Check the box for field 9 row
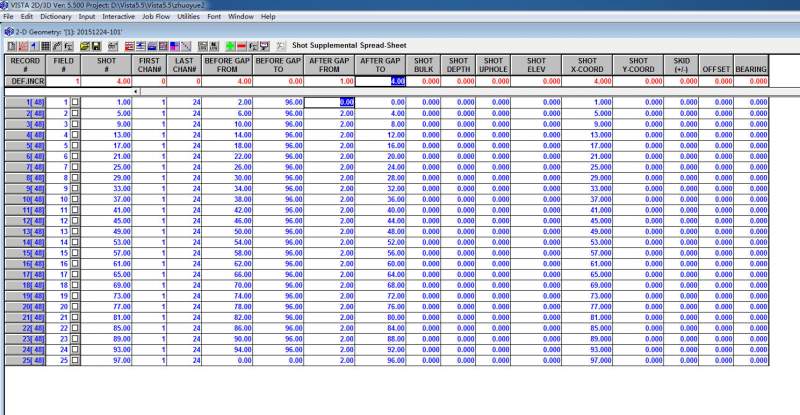This screenshot has height=415, width=800. [x=75, y=188]
